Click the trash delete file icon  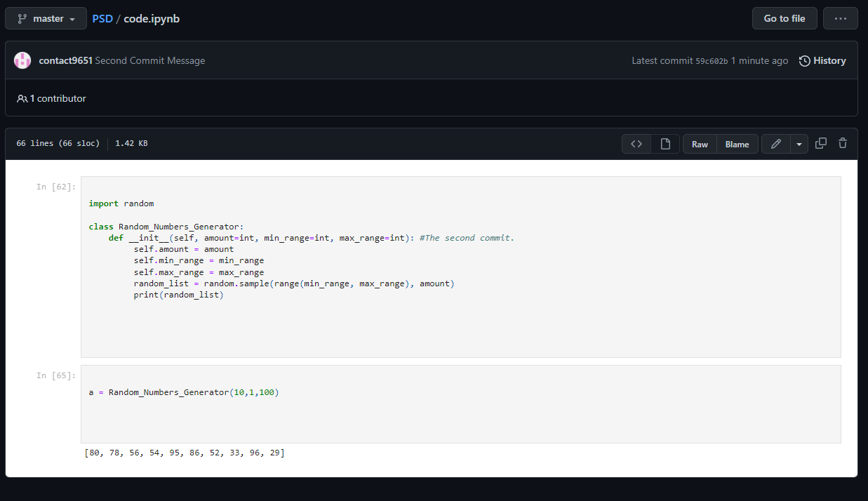(x=843, y=143)
